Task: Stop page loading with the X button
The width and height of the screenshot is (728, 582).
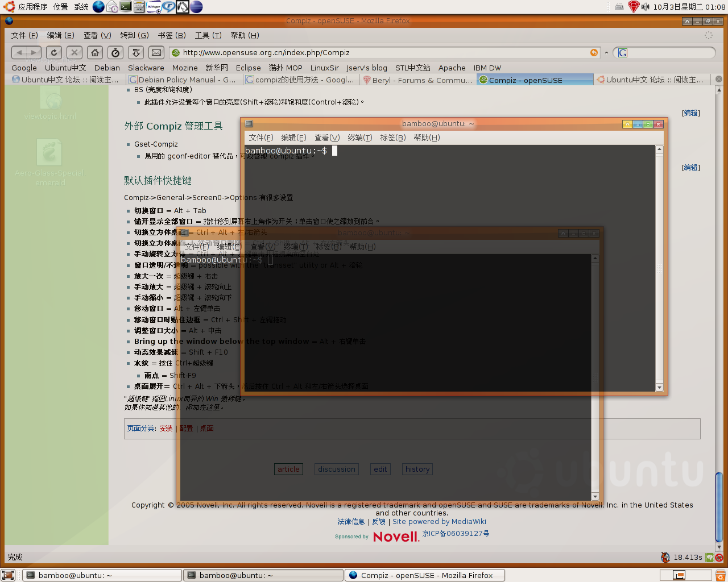Action: point(75,53)
